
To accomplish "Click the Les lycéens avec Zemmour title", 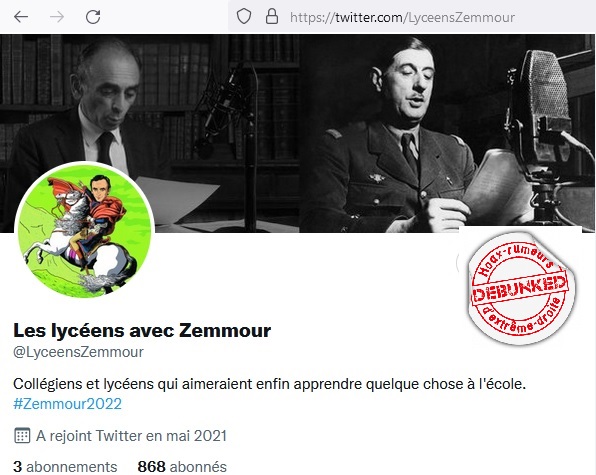I will pos(142,330).
